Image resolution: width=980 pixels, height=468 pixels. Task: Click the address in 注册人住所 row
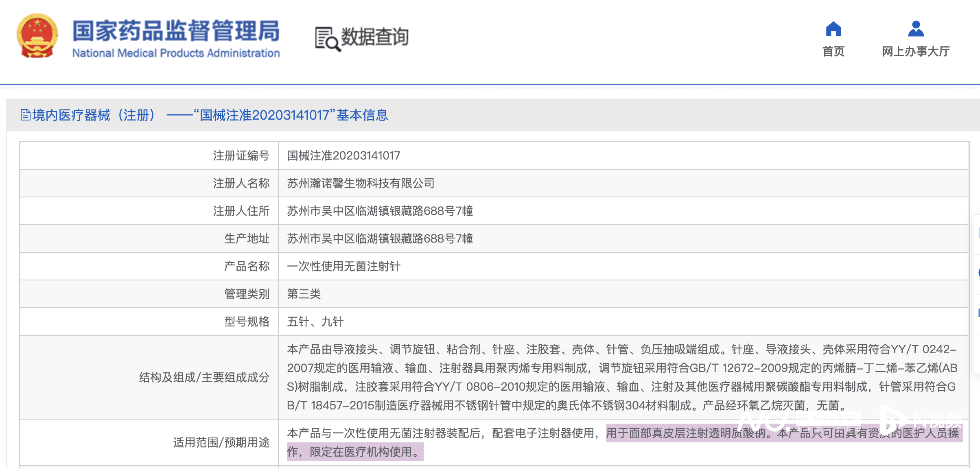click(x=380, y=211)
